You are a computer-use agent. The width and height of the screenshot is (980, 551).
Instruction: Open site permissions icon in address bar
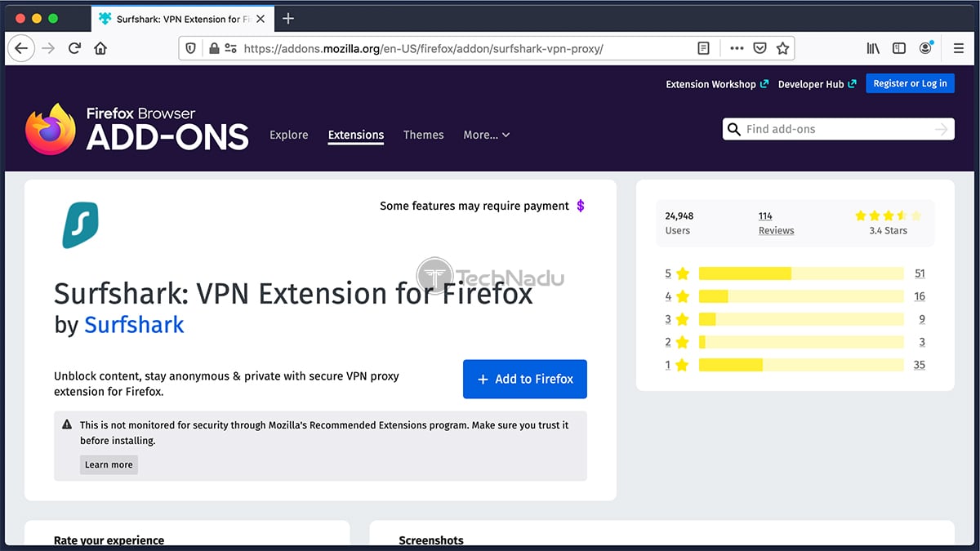[x=231, y=48]
